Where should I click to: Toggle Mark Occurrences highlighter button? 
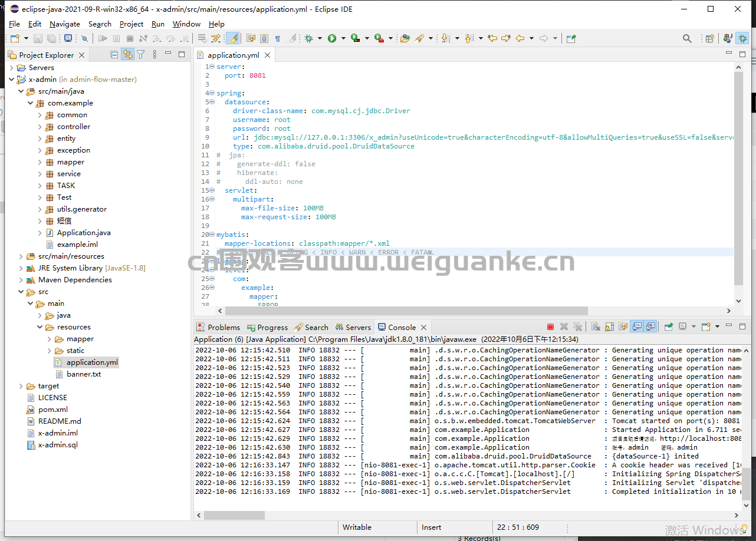[233, 38]
